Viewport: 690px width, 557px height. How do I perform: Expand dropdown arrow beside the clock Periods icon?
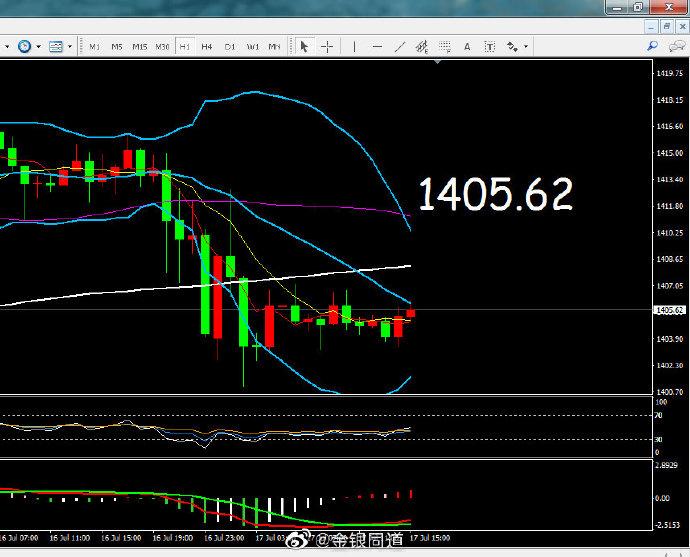point(39,46)
